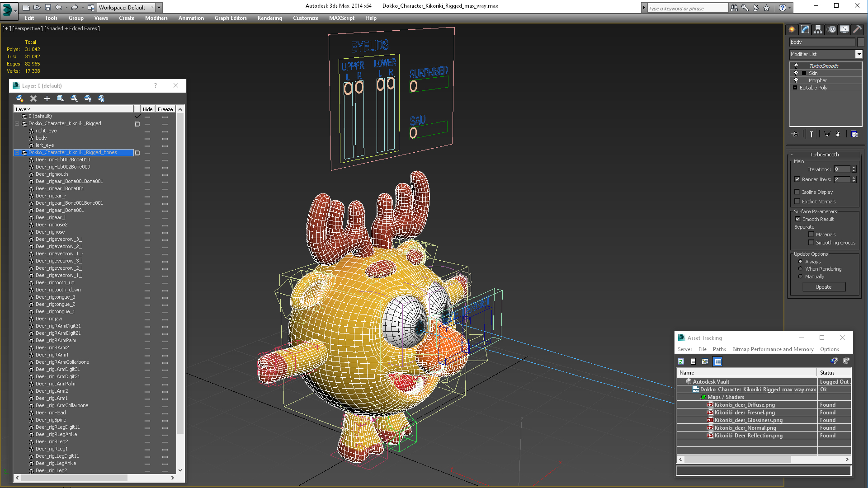Click the binoculars search icon in title bar
The height and width of the screenshot is (488, 868).
[734, 8]
